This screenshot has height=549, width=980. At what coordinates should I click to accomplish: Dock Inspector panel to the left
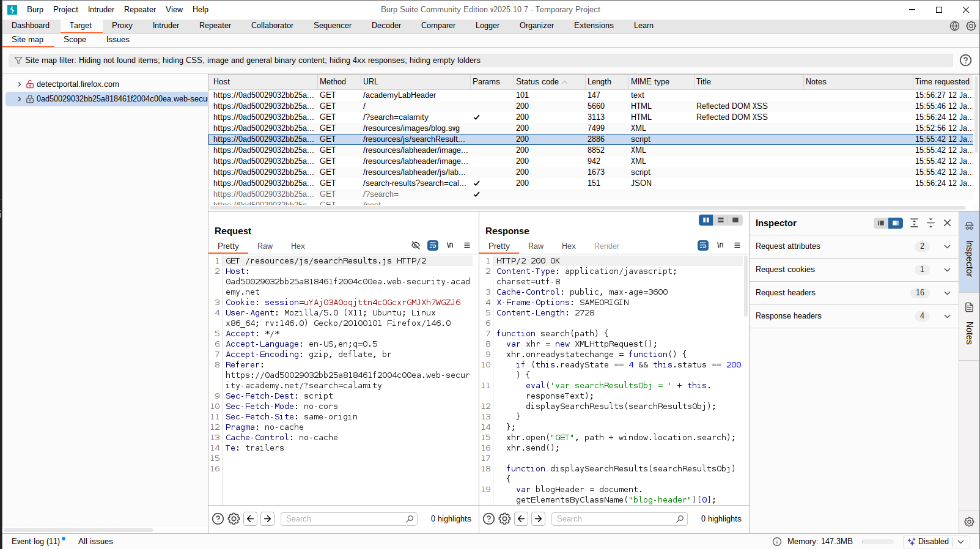click(x=881, y=223)
